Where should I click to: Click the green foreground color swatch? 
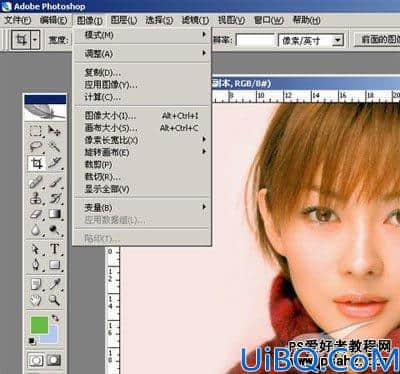tap(39, 325)
